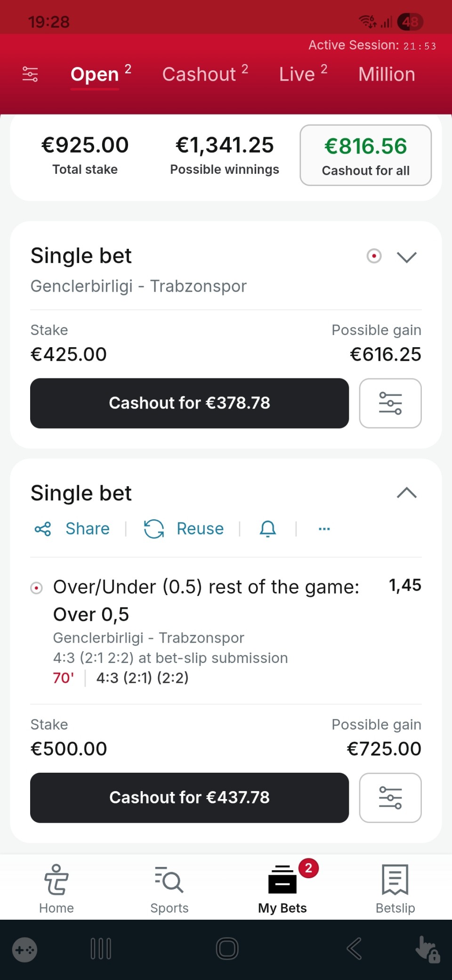This screenshot has width=452, height=980.
Task: Open cashout settings beside Cashout for €378.78
Action: [x=390, y=403]
